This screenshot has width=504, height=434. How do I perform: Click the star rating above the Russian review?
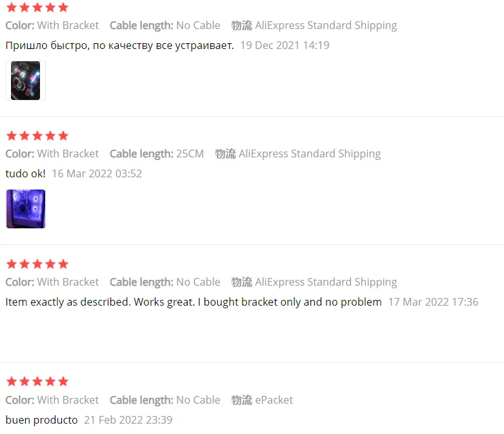(x=37, y=8)
